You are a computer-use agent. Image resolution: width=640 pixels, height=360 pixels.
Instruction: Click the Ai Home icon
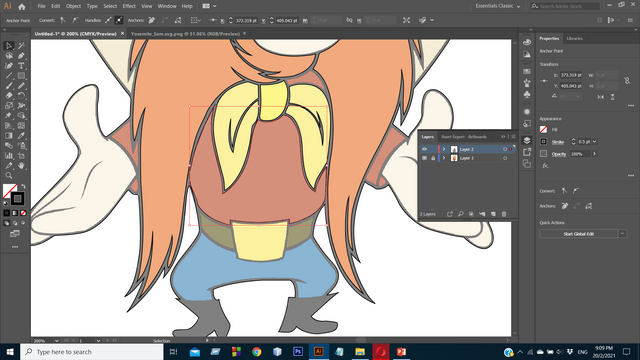point(22,6)
